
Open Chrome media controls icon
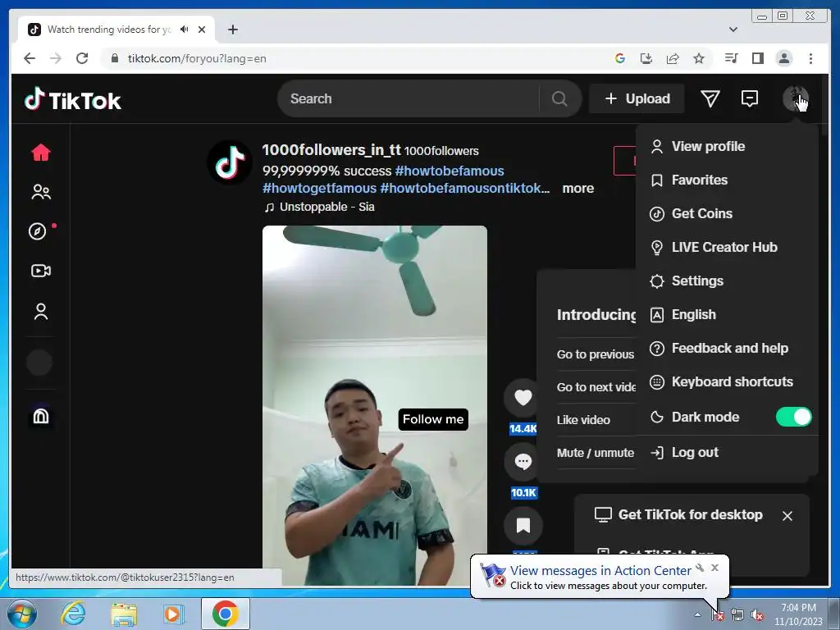click(x=731, y=58)
